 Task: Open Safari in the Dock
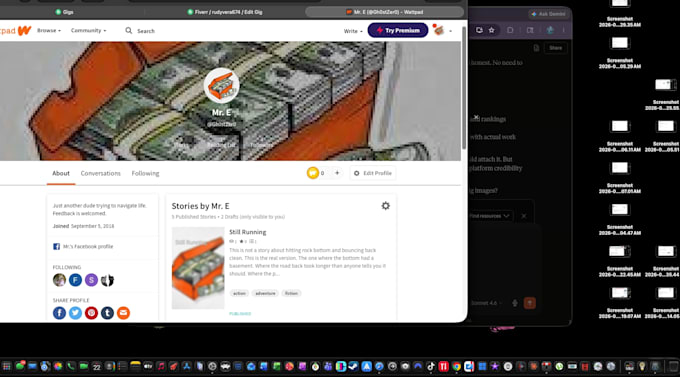[x=379, y=367]
